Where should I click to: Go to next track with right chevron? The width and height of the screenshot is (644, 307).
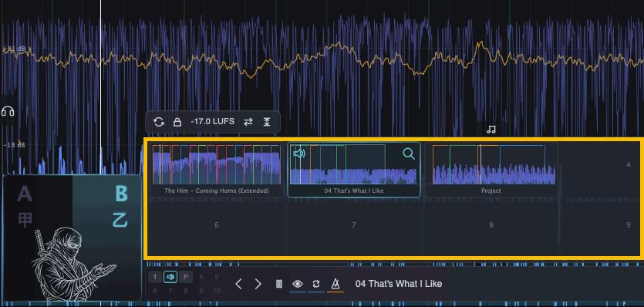258,284
